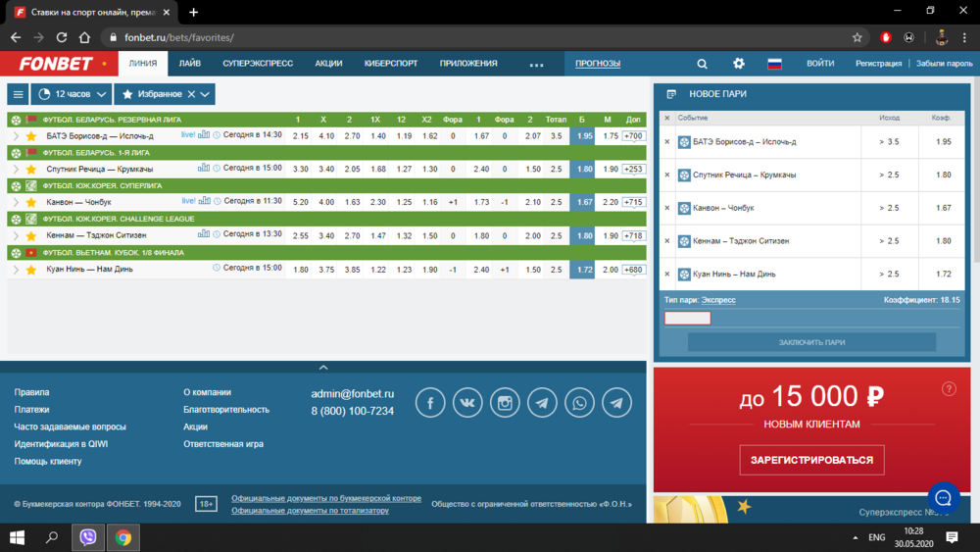This screenshot has height=552, width=980.
Task: Expand the Куан Нинь — Нам Динь row chevron
Action: pyautogui.click(x=16, y=270)
